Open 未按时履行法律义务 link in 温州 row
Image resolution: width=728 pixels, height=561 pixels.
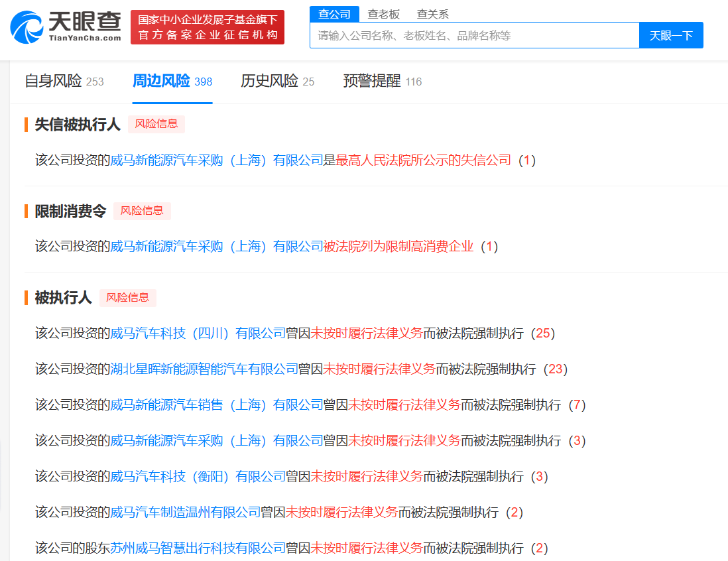click(x=341, y=512)
